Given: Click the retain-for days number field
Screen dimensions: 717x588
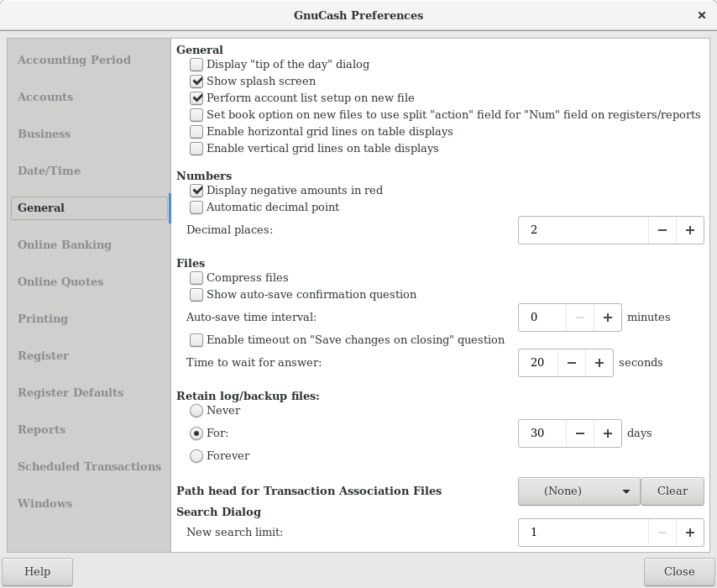Looking at the screenshot, I should [542, 433].
